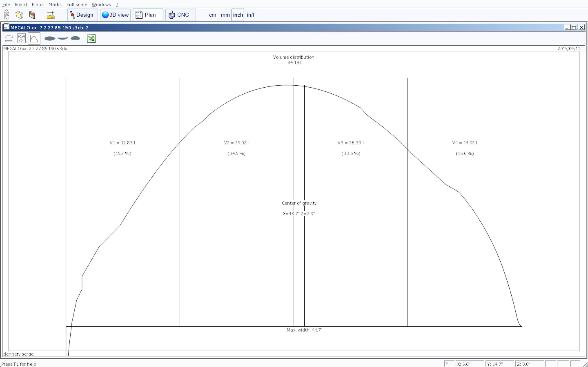
Task: Select the volume distribution curve icon
Action: [34, 39]
